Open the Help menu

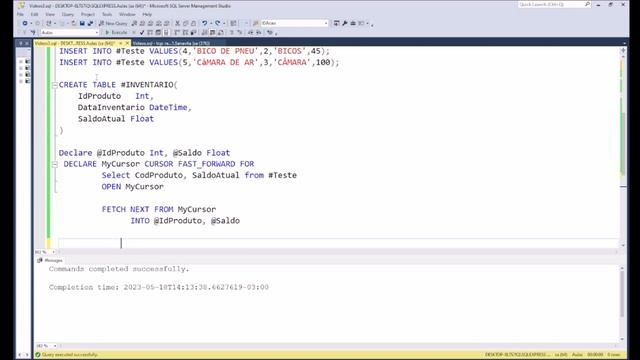[x=147, y=14]
